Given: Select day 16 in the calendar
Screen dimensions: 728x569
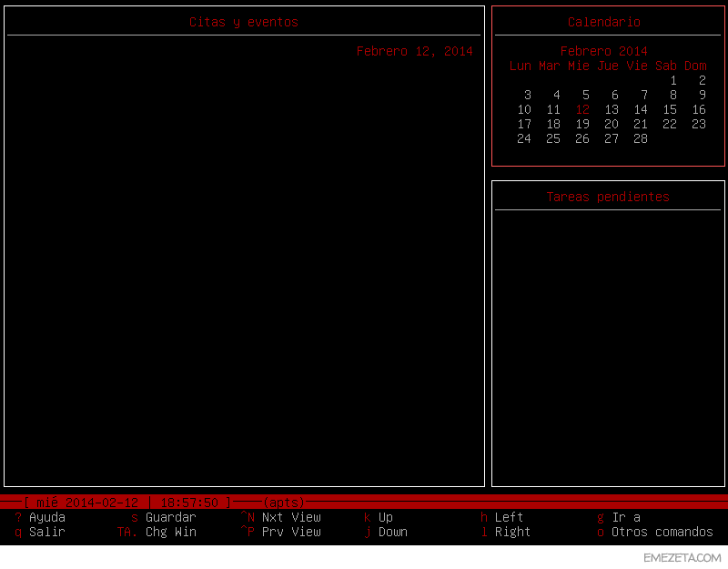Looking at the screenshot, I should tap(699, 109).
